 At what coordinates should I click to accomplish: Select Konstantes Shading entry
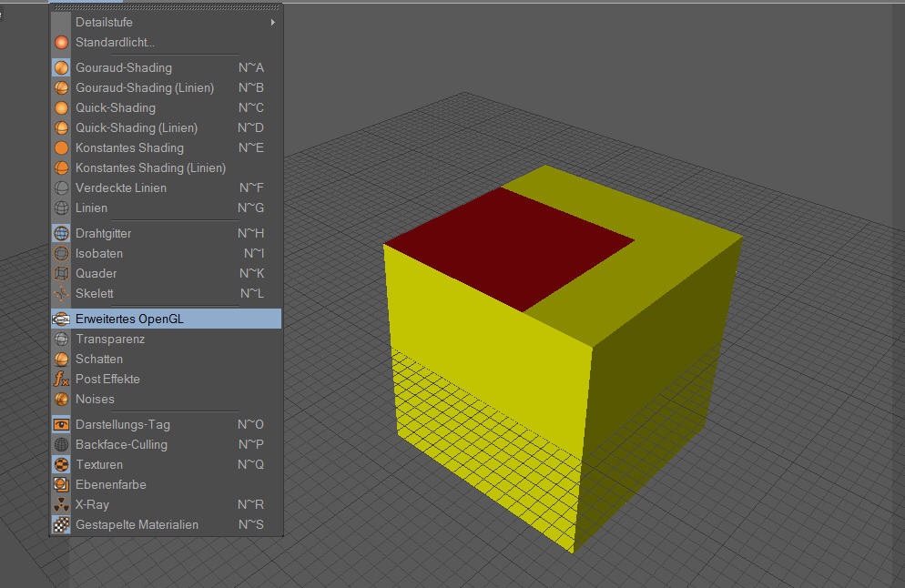[167, 147]
